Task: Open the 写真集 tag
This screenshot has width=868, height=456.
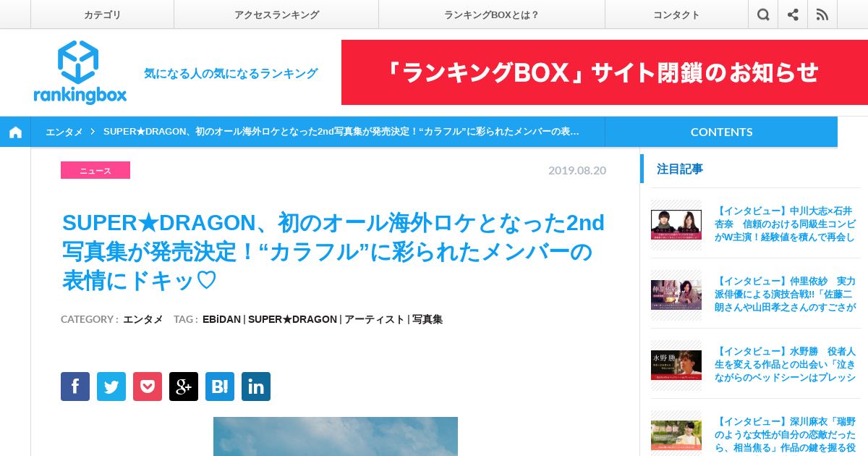Action: click(x=427, y=319)
